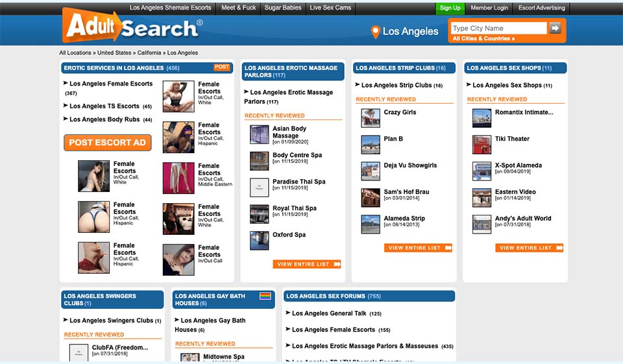Open the X-Spot Alameda listing name
The width and height of the screenshot is (623, 364).
(x=519, y=165)
